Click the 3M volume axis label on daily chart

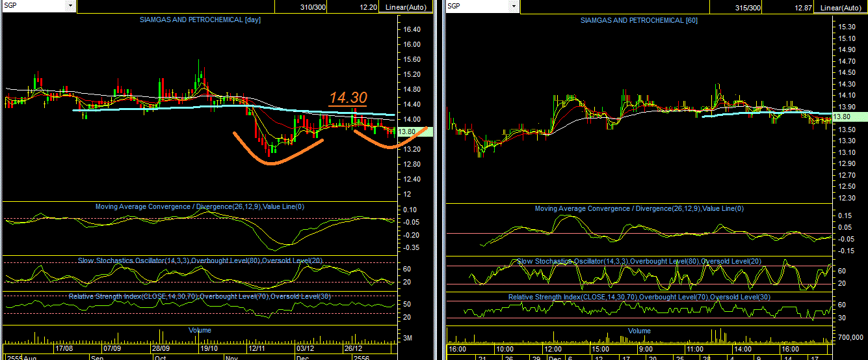coord(408,339)
